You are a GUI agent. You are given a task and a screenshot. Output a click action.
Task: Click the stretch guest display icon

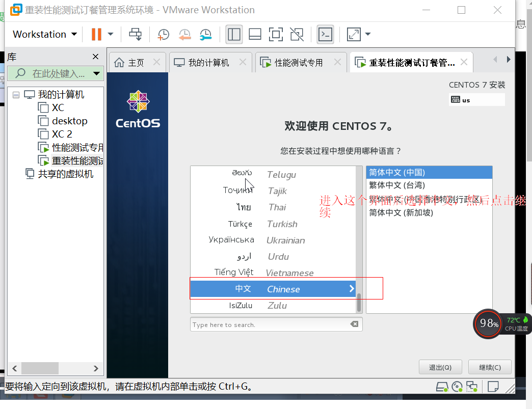[x=354, y=34]
